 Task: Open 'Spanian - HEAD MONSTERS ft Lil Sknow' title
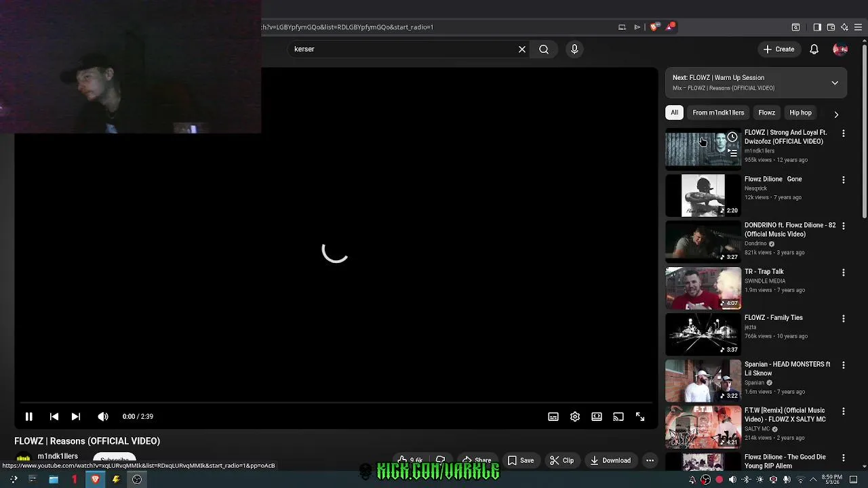click(787, 369)
